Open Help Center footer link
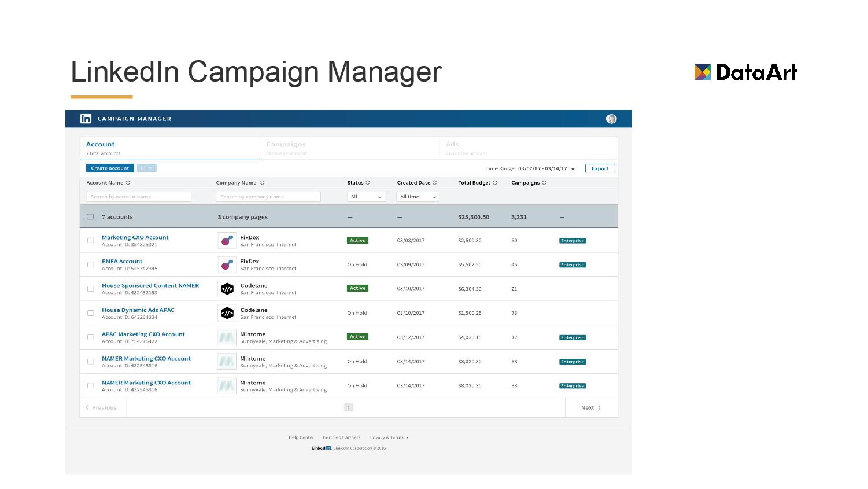The width and height of the screenshot is (868, 489). coord(301,437)
